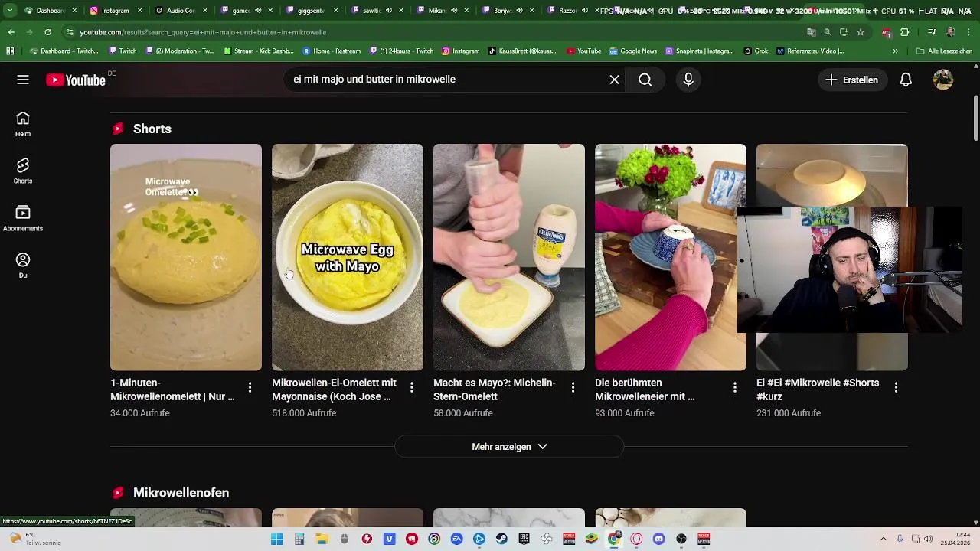Open OBS Studio from the taskbar
Viewport: 980px width, 551px height.
tap(681, 539)
